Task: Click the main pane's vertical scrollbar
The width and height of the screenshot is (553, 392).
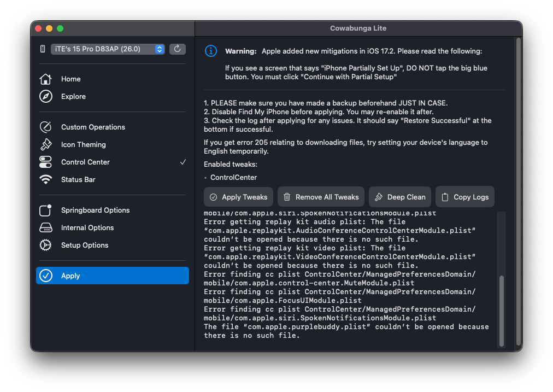Action: tap(519, 192)
